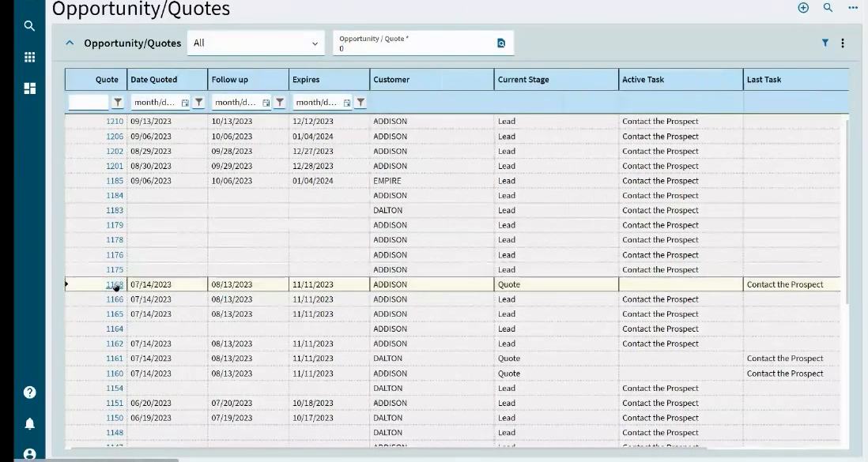Open quote 1179 link

115,225
